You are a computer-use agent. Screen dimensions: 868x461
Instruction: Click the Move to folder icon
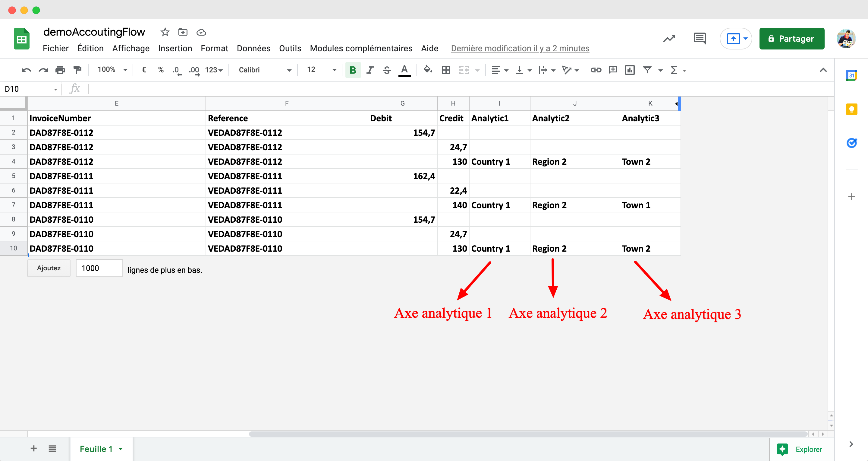183,32
